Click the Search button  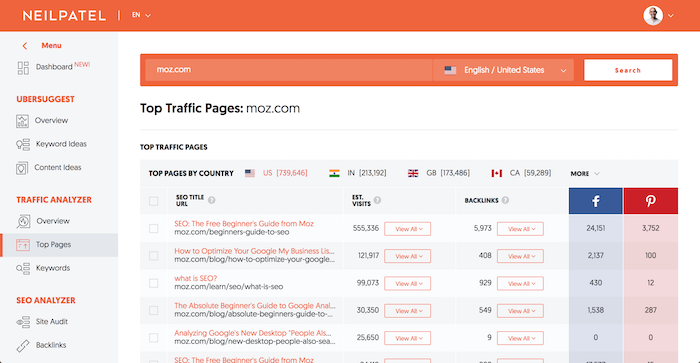click(628, 70)
